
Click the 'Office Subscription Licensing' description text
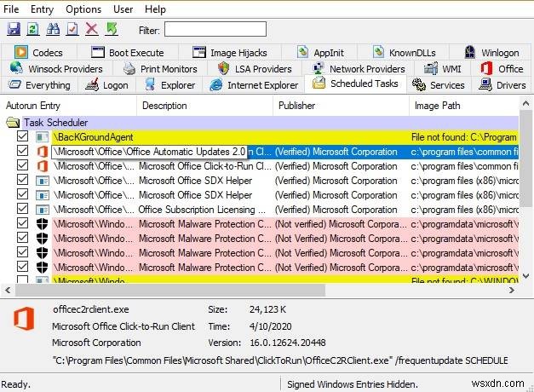pos(202,210)
